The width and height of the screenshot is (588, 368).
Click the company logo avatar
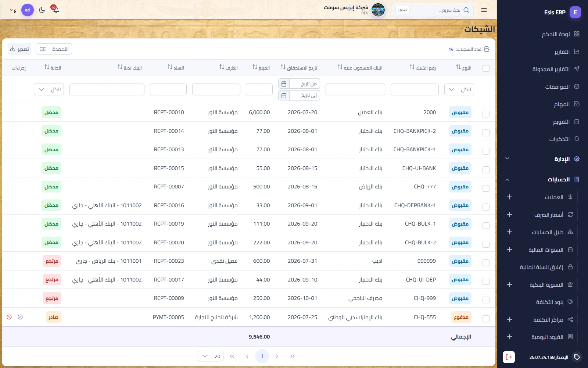378,10
